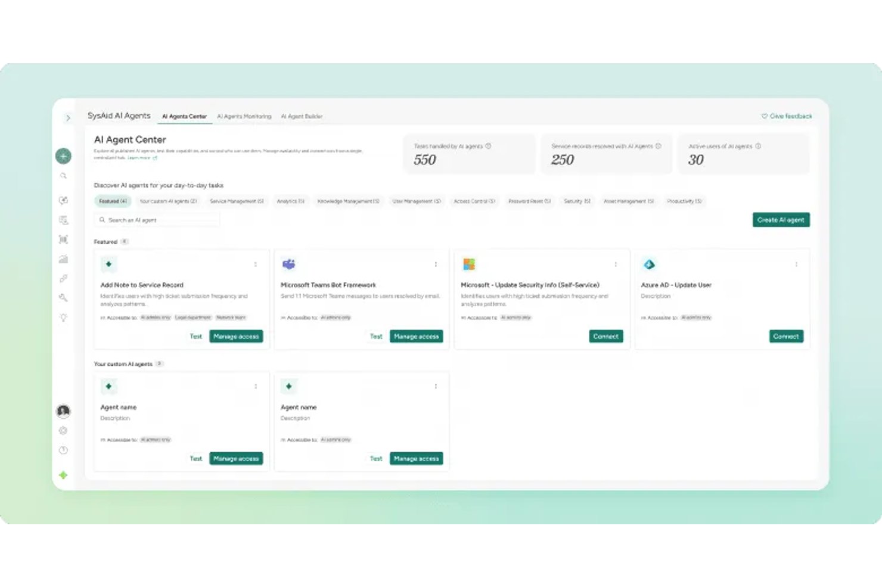The width and height of the screenshot is (882, 588).
Task: Click Test on Microsoft Teams Bot Framework card
Action: click(376, 337)
